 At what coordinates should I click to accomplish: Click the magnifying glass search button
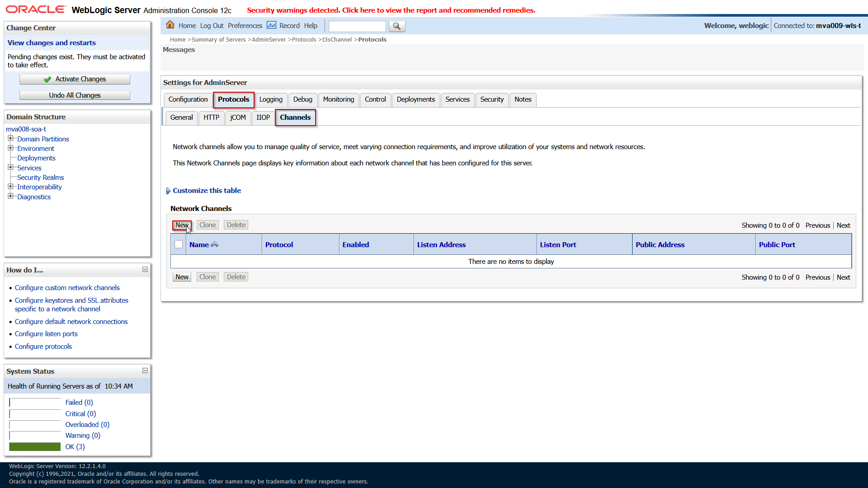[396, 26]
